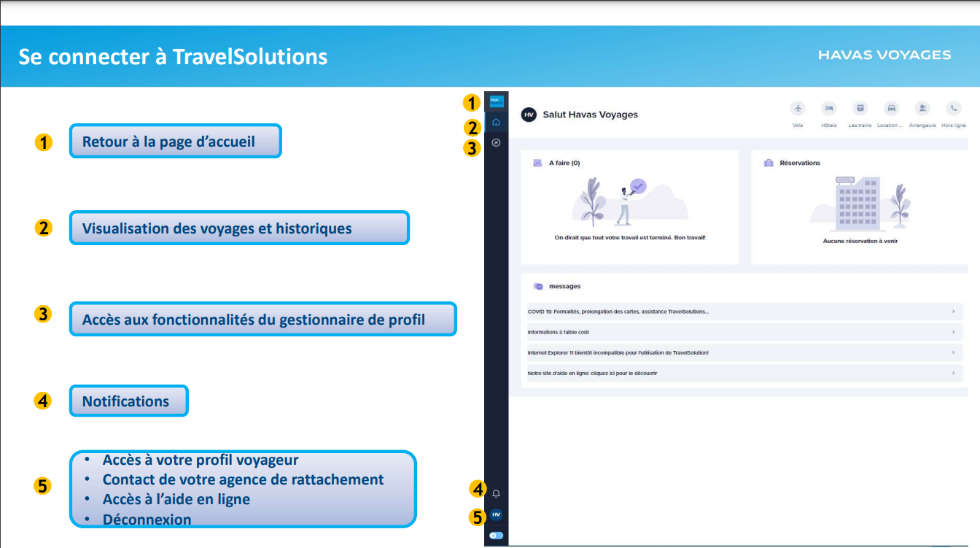The image size is (980, 548).
Task: Toggle the sidebar expand switch at the bottom
Action: tap(496, 536)
